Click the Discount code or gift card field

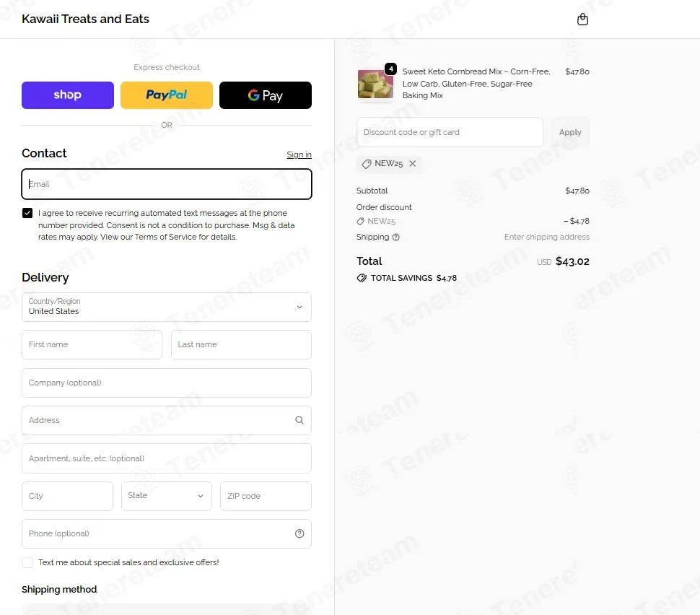point(450,132)
